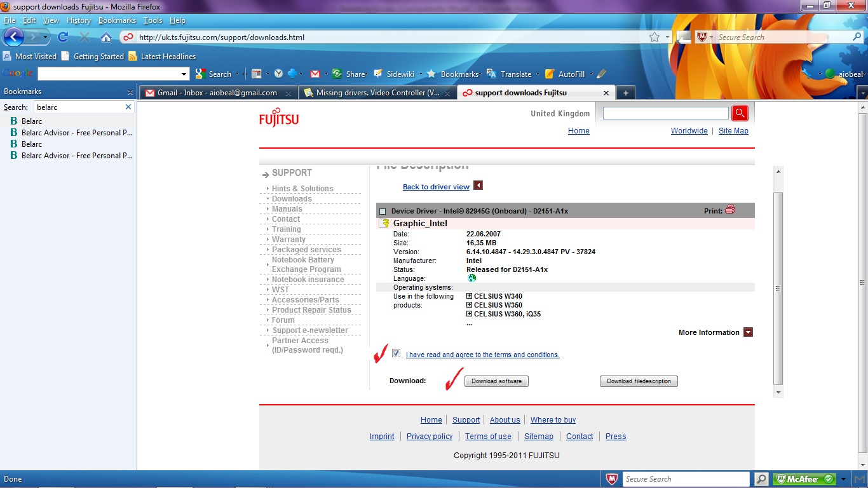The width and height of the screenshot is (868, 488).
Task: Open the Google toolbar search box dropdown
Action: [x=184, y=74]
